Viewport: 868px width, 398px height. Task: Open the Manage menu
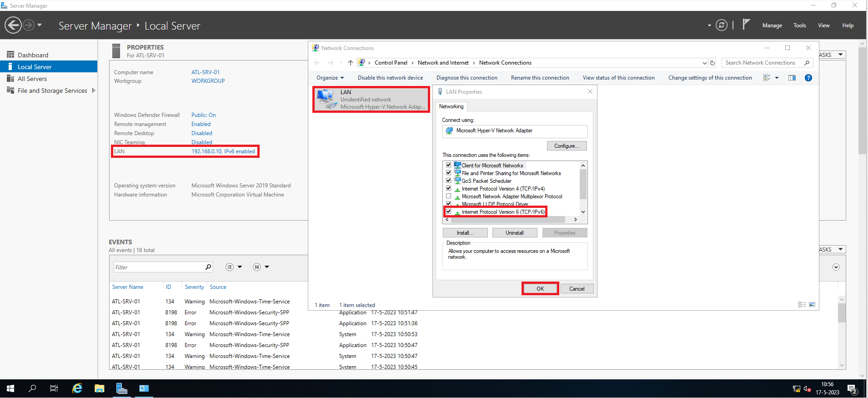(x=772, y=25)
